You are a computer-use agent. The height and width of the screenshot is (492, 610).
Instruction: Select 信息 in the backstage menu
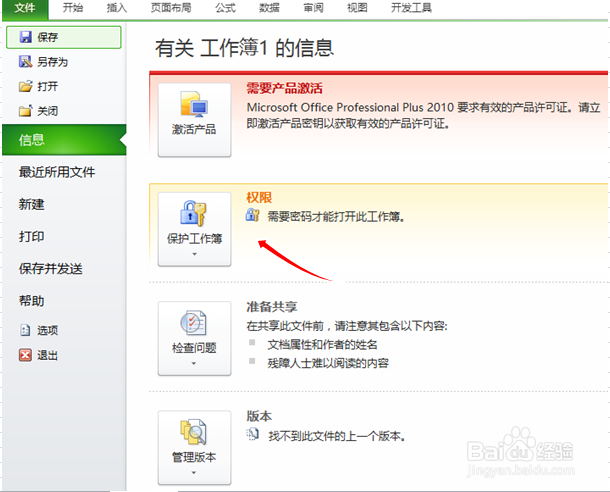[64, 140]
